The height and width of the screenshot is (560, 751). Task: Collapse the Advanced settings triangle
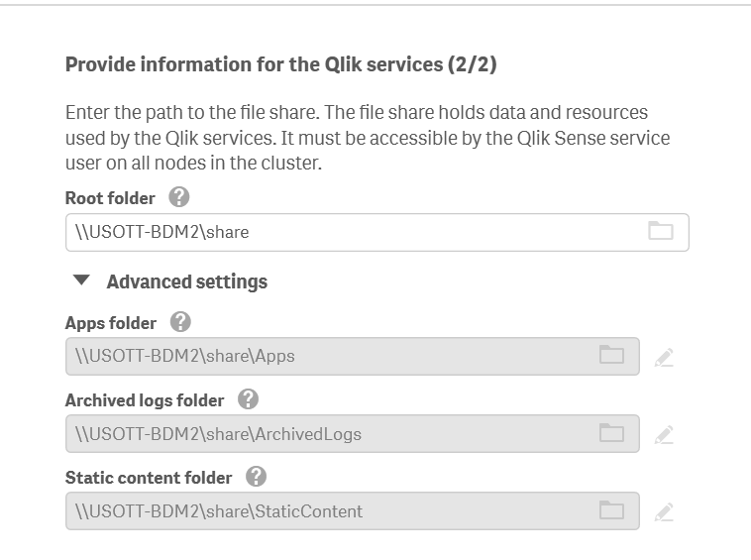pyautogui.click(x=84, y=280)
